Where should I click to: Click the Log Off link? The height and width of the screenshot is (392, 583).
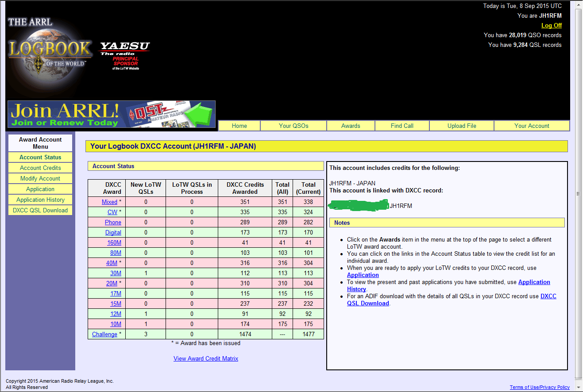pyautogui.click(x=551, y=25)
